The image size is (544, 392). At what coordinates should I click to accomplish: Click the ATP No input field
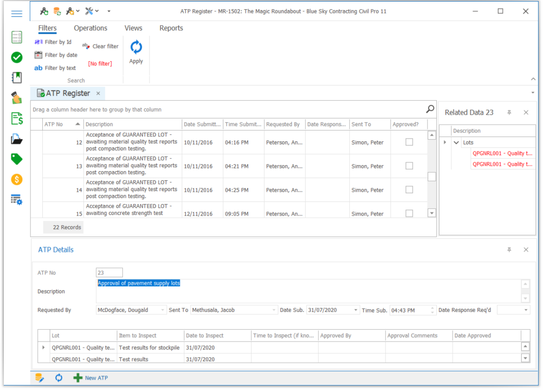click(x=109, y=273)
